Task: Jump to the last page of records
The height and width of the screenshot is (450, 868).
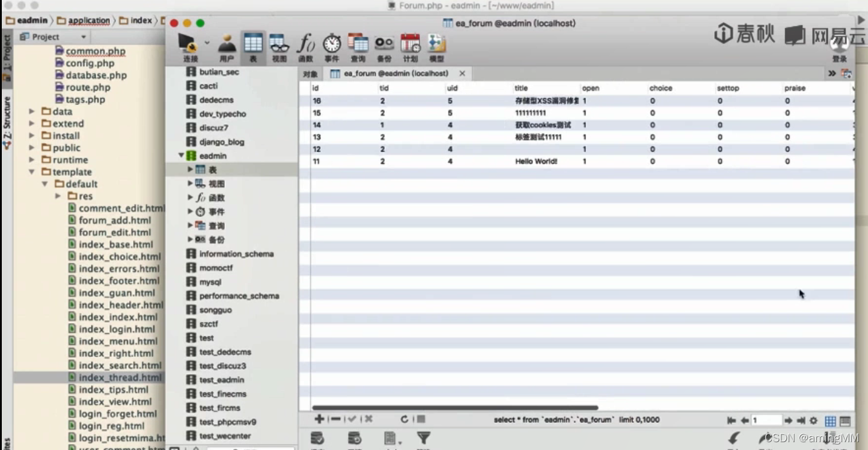Action: pos(801,421)
